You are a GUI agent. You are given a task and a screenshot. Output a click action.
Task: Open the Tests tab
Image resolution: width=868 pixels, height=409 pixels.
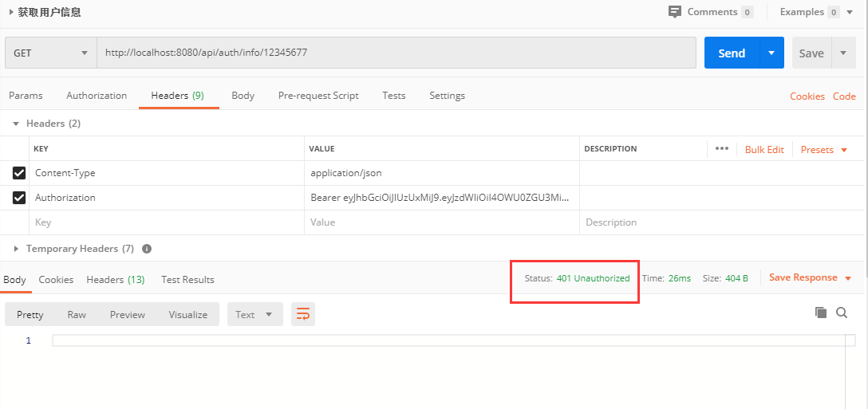pyautogui.click(x=393, y=96)
